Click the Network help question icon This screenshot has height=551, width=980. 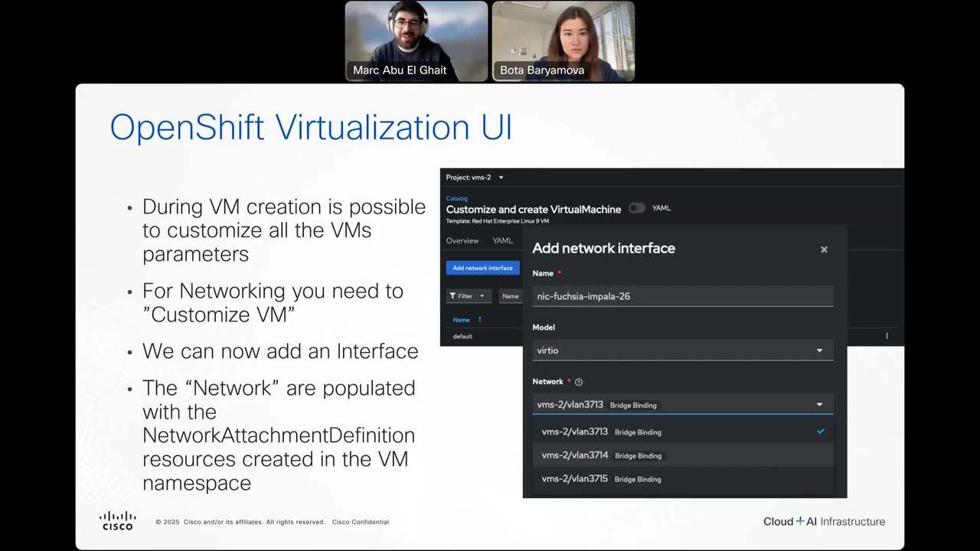click(x=579, y=382)
